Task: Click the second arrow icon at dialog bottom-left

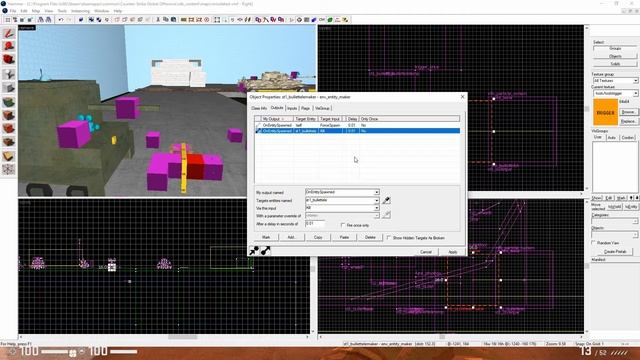Action: [x=265, y=251]
